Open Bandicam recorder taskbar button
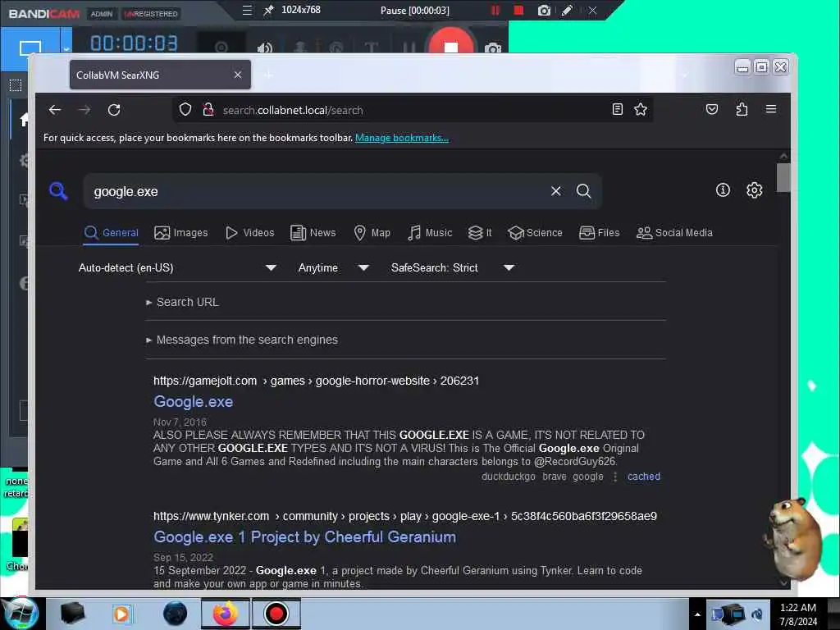The width and height of the screenshot is (840, 630). coord(276,614)
